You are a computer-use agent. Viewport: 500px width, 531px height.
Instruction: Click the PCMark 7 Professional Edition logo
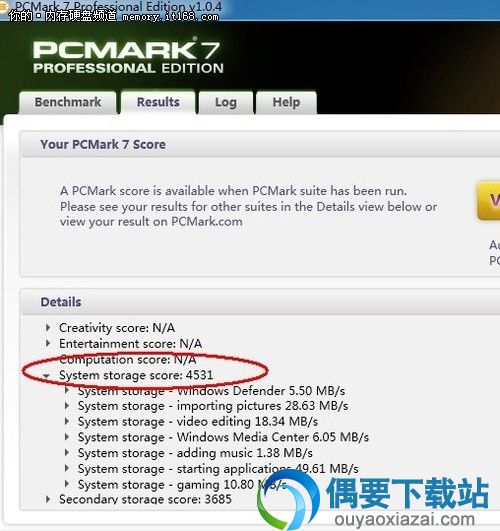pos(128,56)
